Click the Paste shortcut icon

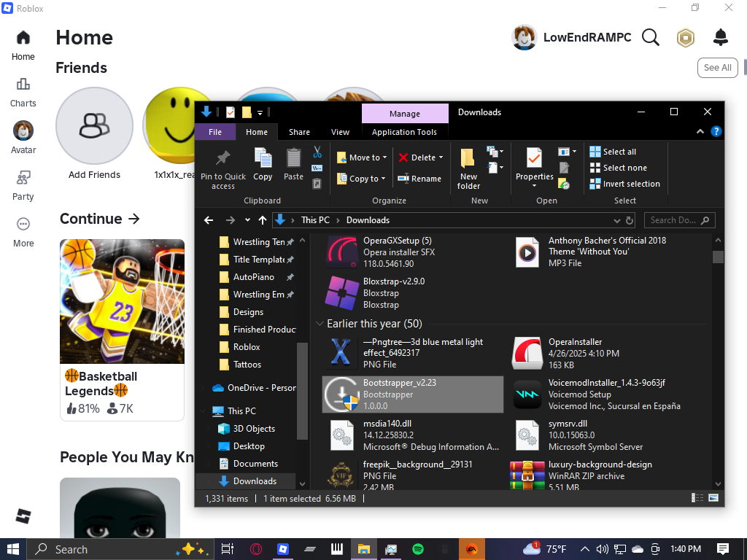[317, 183]
